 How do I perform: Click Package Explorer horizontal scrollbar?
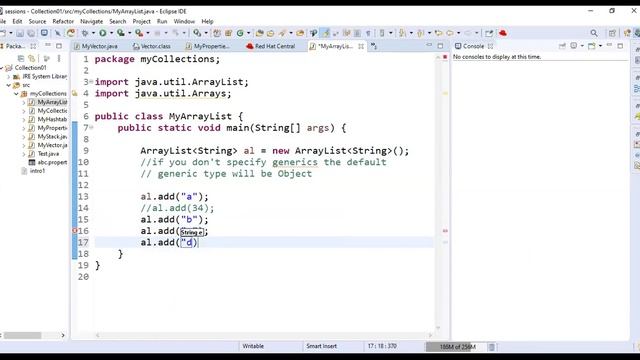point(22,335)
